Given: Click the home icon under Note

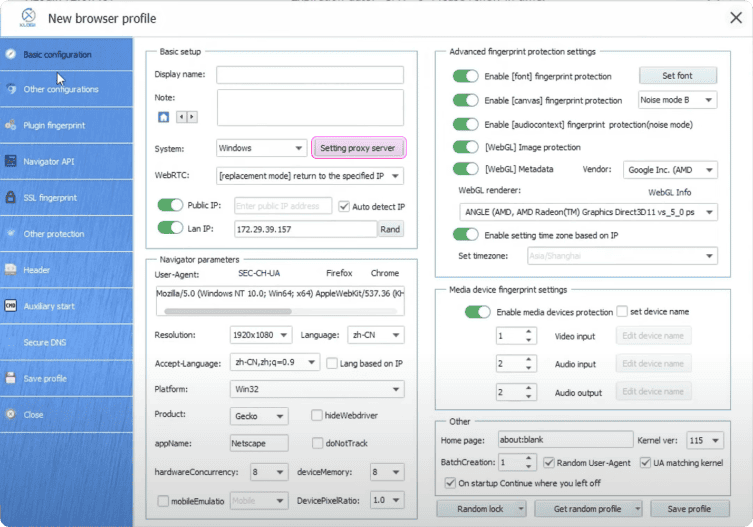Looking at the screenshot, I should tap(163, 117).
